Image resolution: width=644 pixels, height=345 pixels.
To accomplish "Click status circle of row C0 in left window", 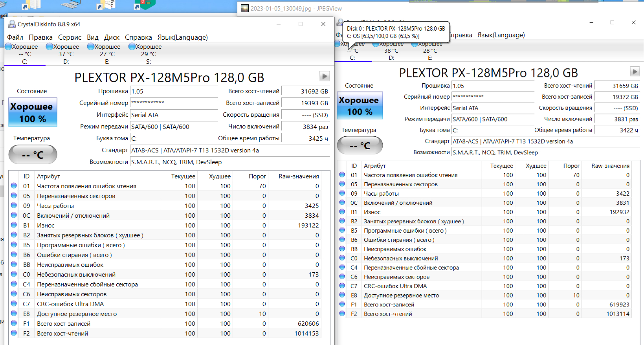I will pos(14,274).
